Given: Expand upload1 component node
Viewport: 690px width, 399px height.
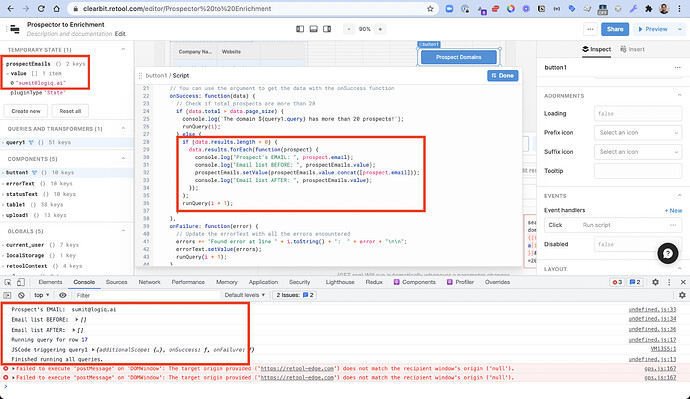Looking at the screenshot, I should pyautogui.click(x=3, y=215).
